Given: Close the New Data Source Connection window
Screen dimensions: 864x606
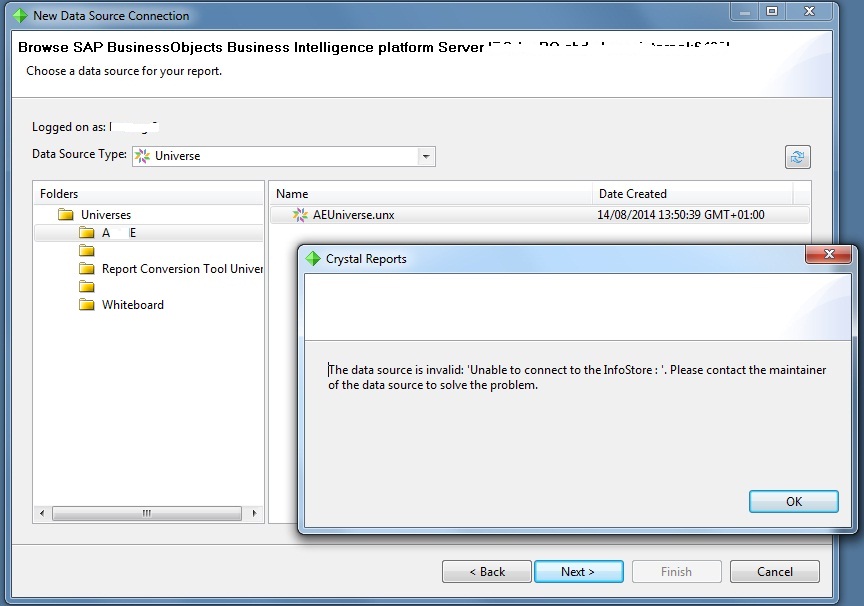Looking at the screenshot, I should click(x=809, y=11).
